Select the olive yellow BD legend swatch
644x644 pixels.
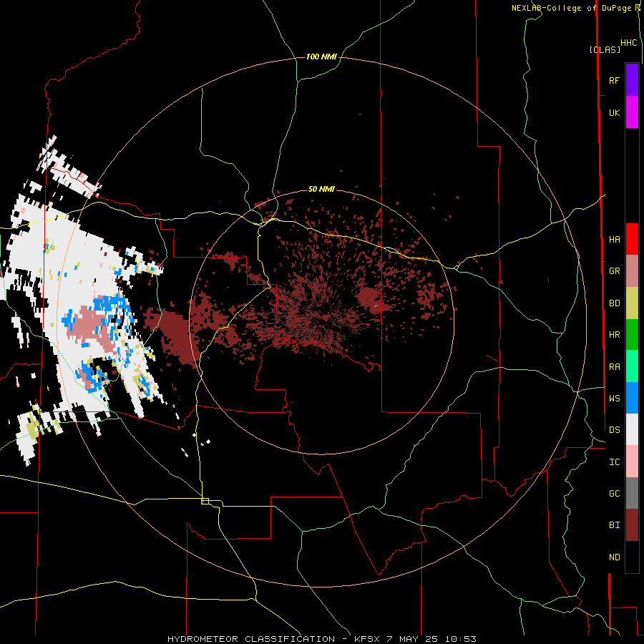[x=632, y=303]
